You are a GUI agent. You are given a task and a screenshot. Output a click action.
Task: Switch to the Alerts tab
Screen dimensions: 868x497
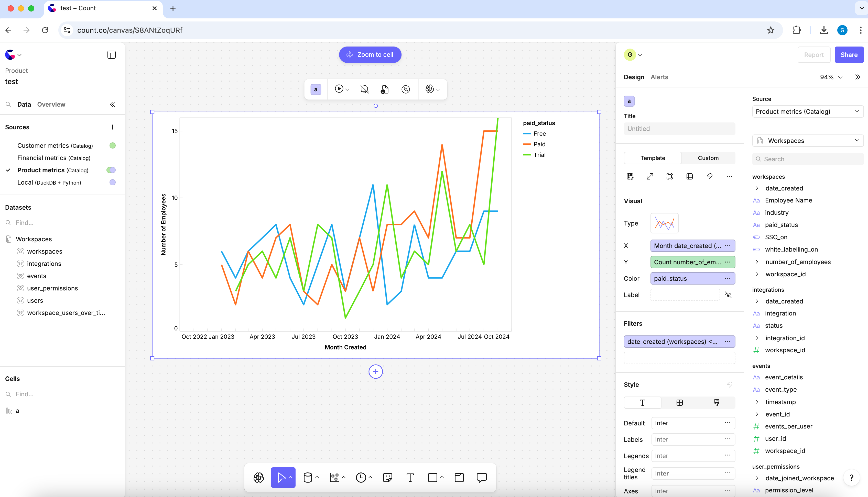click(659, 77)
